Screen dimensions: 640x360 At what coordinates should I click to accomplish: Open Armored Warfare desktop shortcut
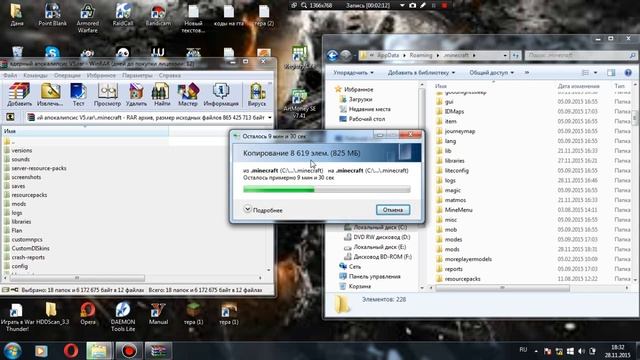(x=87, y=18)
